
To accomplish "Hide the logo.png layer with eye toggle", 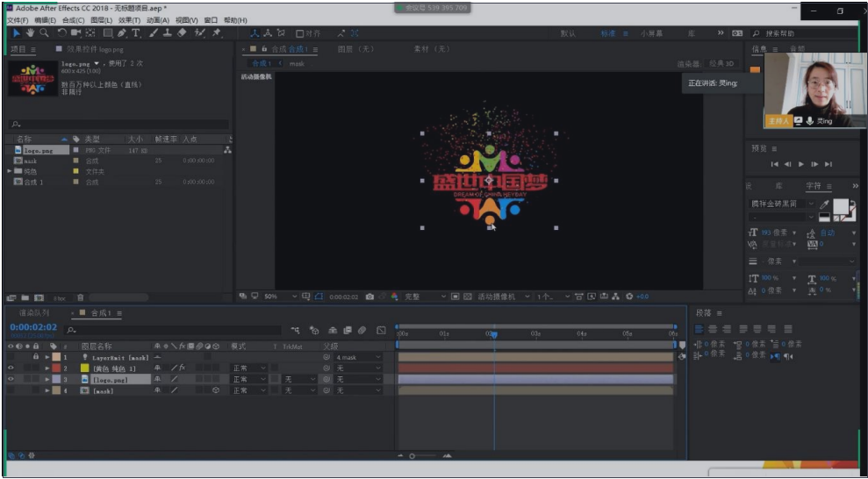I will tap(11, 380).
